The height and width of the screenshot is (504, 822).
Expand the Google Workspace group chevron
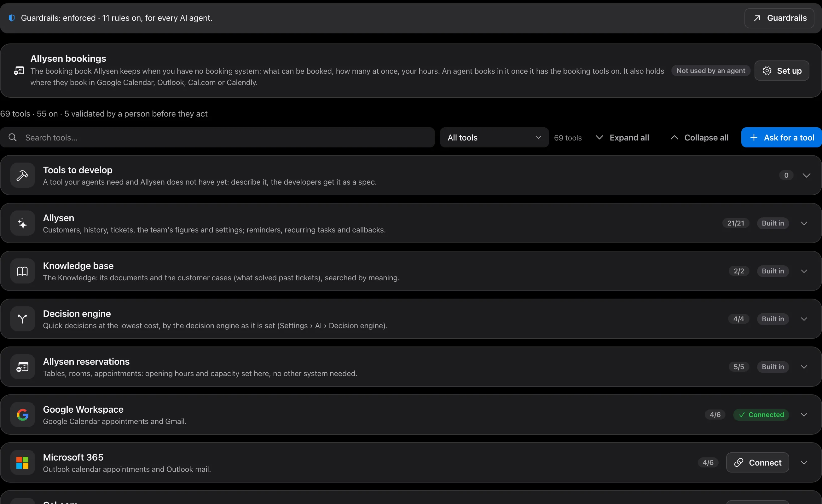(x=804, y=415)
